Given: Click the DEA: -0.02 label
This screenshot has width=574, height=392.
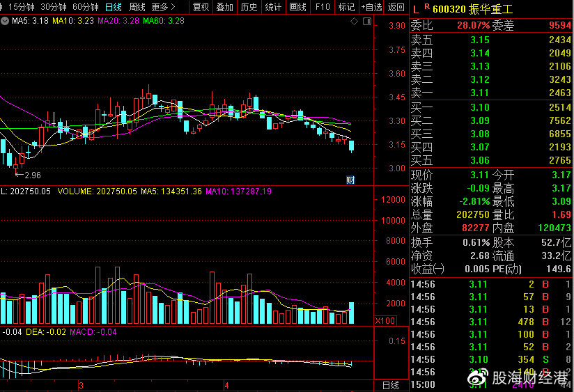Looking at the screenshot, I should (x=46, y=332).
